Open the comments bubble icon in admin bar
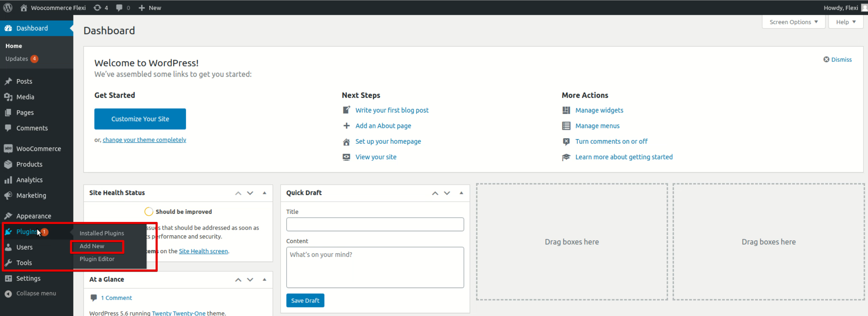 [119, 7]
